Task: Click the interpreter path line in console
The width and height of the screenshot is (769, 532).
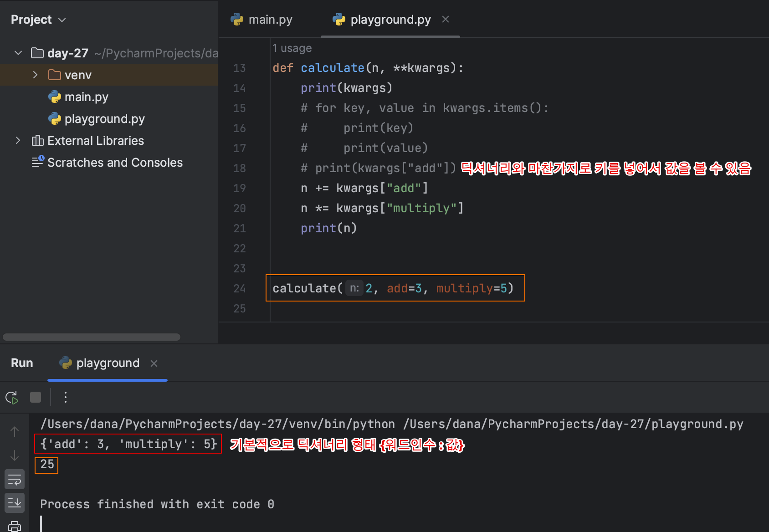Action: (392, 424)
